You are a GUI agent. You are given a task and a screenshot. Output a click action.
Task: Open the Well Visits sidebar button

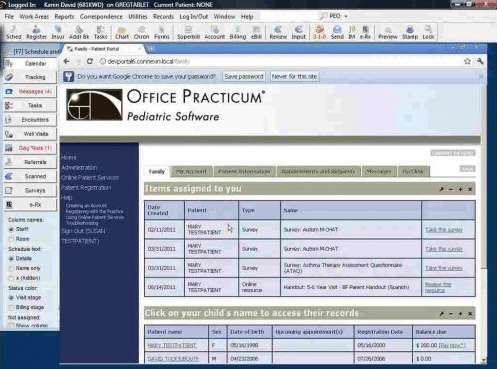[30, 134]
